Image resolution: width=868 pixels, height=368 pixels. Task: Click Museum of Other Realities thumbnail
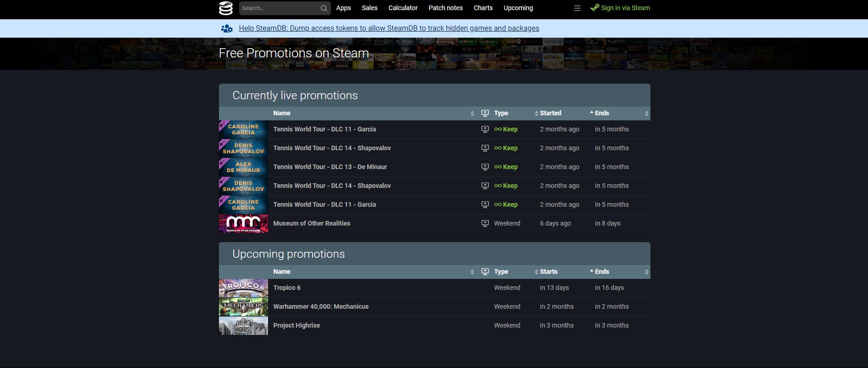click(x=243, y=224)
